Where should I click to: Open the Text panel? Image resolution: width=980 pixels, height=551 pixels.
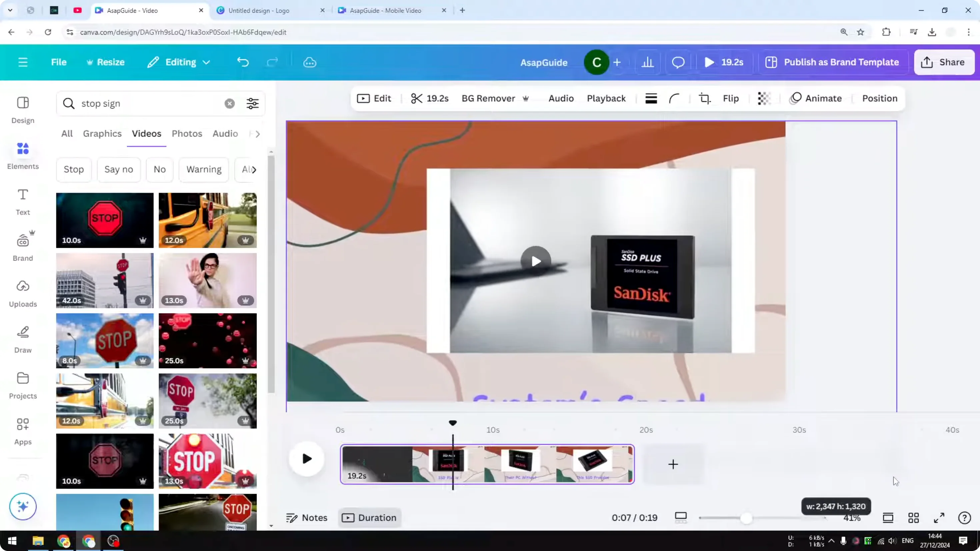tap(22, 202)
